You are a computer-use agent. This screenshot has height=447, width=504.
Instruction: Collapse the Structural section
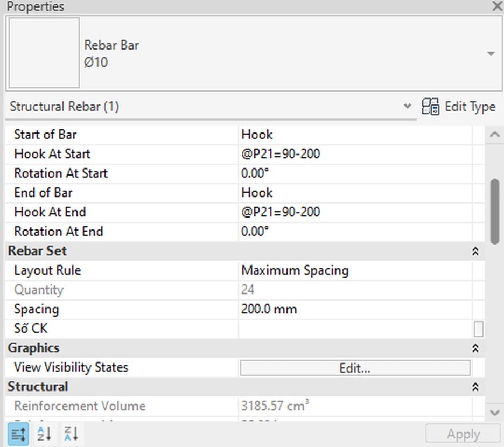coord(475,387)
